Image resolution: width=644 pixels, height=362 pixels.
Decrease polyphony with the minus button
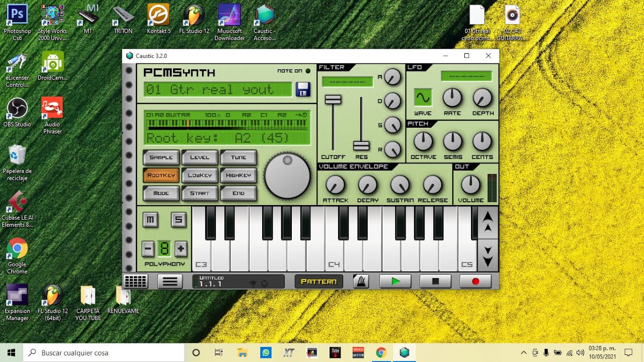point(147,248)
